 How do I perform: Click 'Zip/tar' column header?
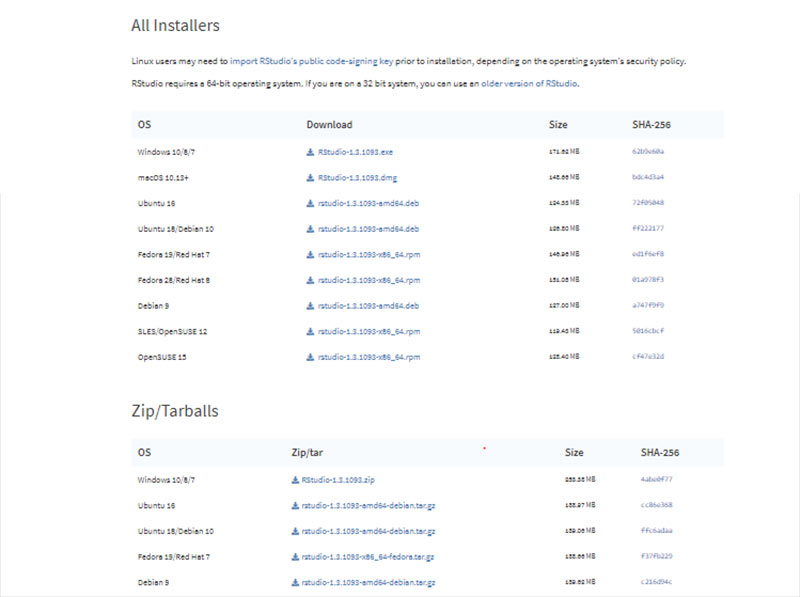(307, 453)
